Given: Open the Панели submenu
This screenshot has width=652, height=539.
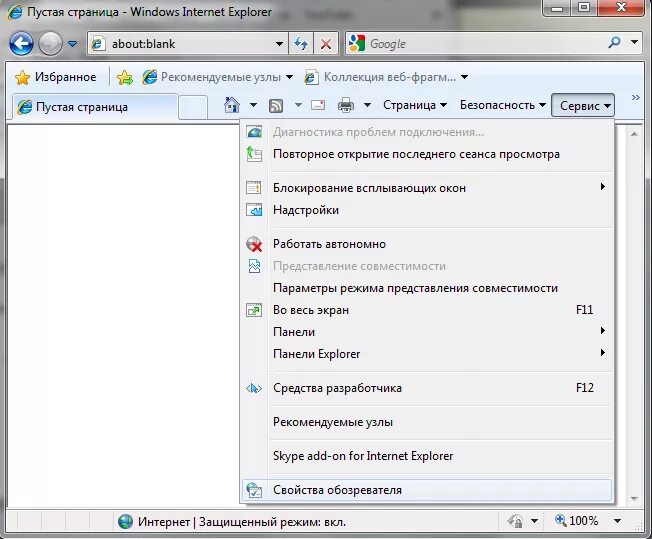Looking at the screenshot, I should [x=426, y=332].
